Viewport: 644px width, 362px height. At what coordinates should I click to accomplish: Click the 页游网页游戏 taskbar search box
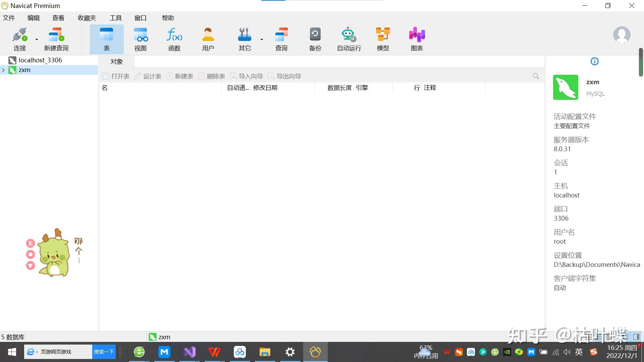pos(58,352)
